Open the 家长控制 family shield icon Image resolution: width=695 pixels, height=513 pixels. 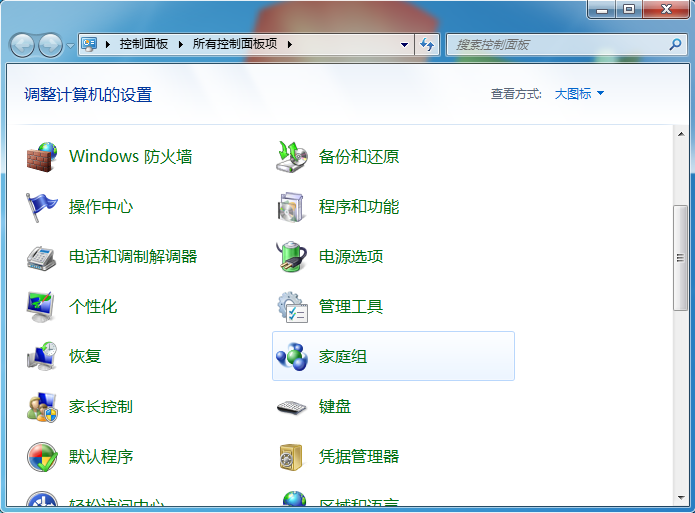pos(42,407)
